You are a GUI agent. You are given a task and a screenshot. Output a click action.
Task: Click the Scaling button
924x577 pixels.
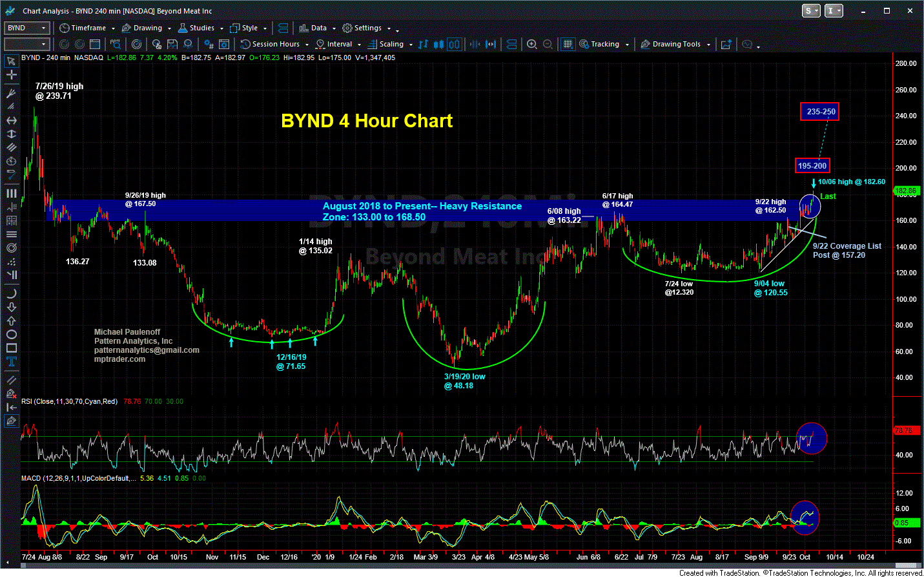385,44
